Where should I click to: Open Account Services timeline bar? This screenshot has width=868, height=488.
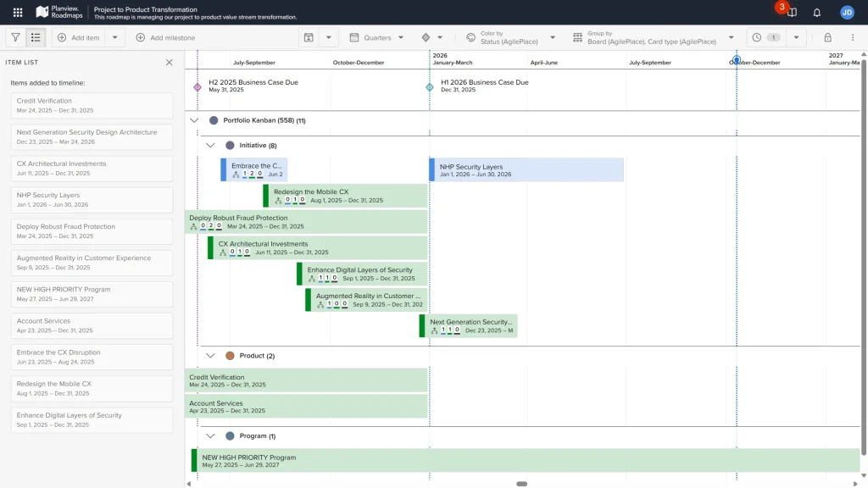click(306, 407)
